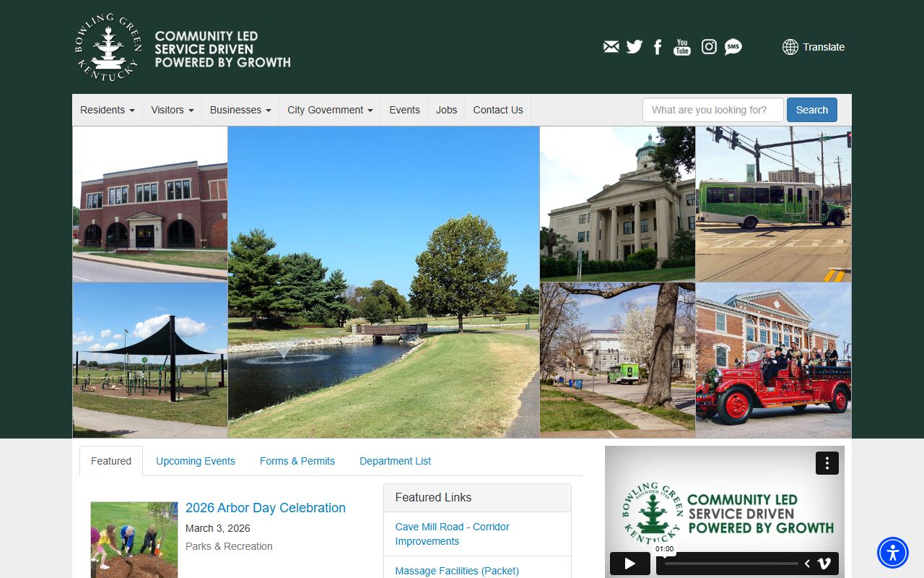
Task: Visit the YouTube channel icon
Action: (681, 47)
